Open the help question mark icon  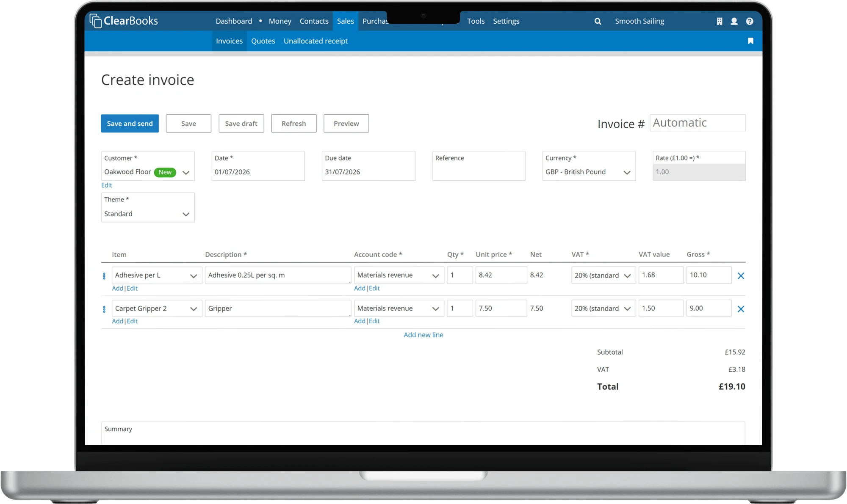tap(750, 21)
